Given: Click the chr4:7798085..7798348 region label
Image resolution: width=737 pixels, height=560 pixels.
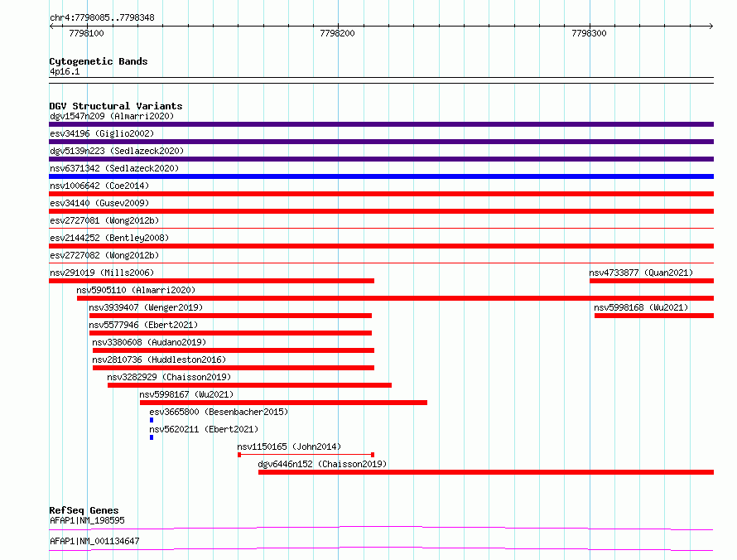Looking at the screenshot, I should 102,17.
